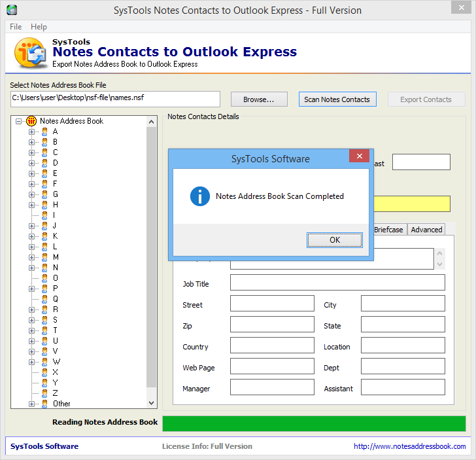Screen dimensions: 476x460
Task: Close the SysTools Software dialog
Action: (x=359, y=156)
